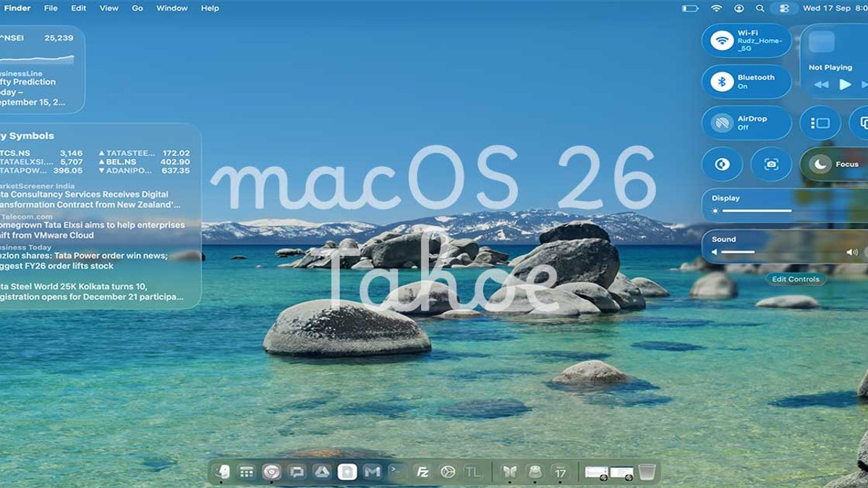Enable AirDrop in Control Center
Screen dimensions: 868x488
[x=722, y=123]
